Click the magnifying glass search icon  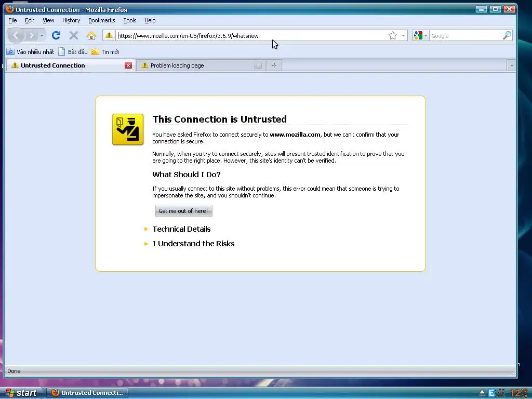click(507, 35)
